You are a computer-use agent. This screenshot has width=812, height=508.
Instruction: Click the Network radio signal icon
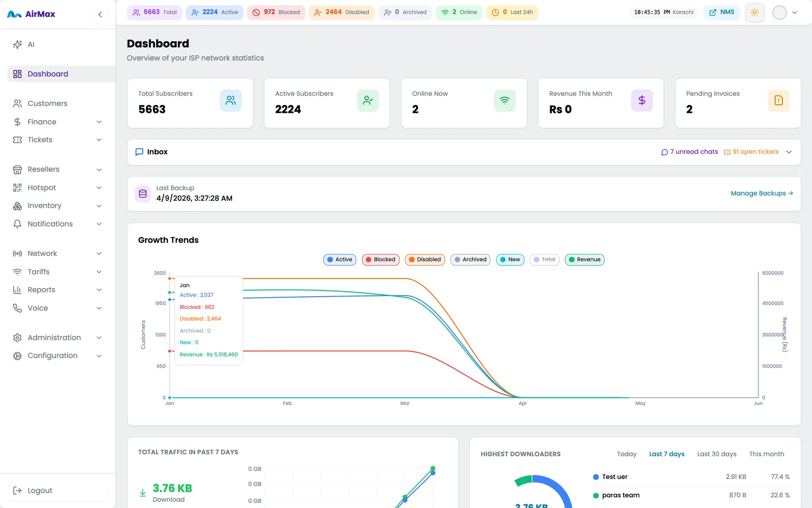pyautogui.click(x=17, y=253)
